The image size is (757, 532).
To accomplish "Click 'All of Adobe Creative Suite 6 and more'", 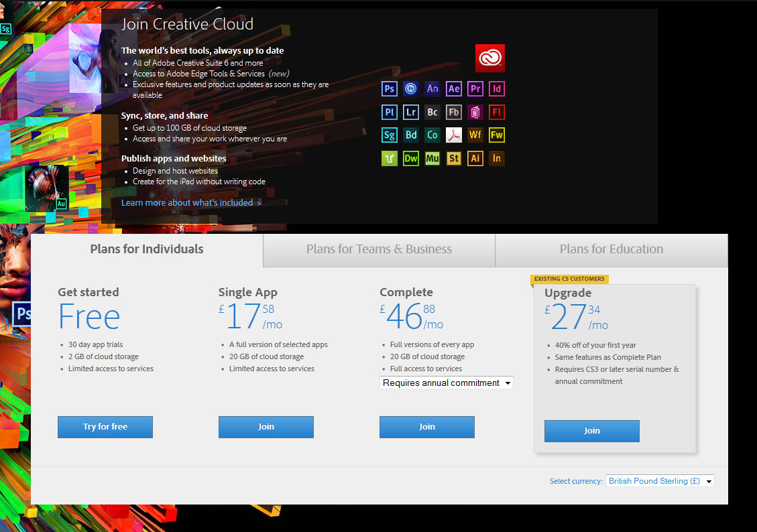I will pyautogui.click(x=198, y=63).
